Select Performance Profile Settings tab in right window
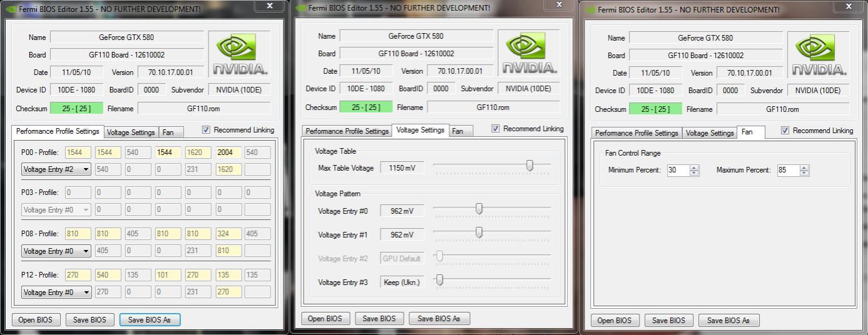 [636, 133]
